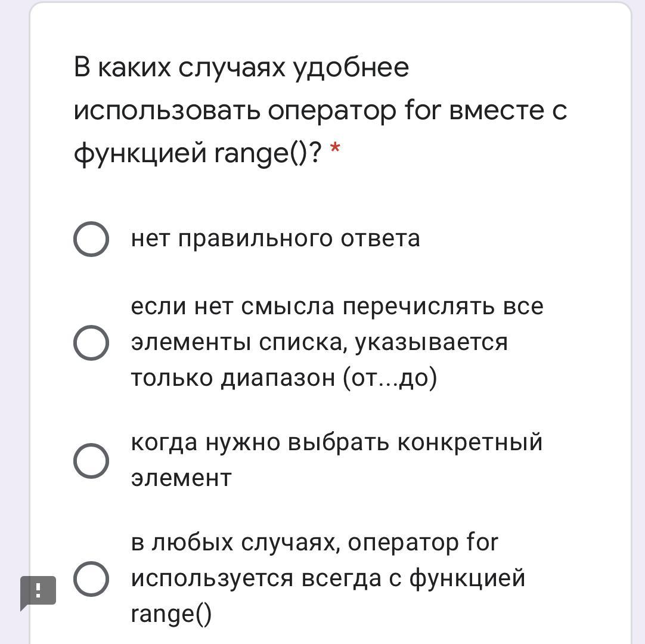645x644 pixels.
Task: Click the question line 'В каких случаях удобнее'
Action: coord(241,67)
